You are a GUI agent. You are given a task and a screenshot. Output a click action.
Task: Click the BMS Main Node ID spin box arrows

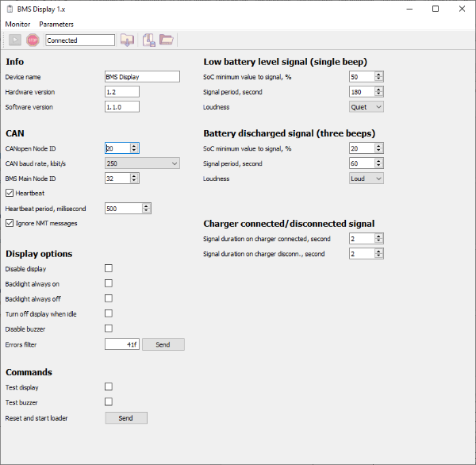(x=134, y=179)
